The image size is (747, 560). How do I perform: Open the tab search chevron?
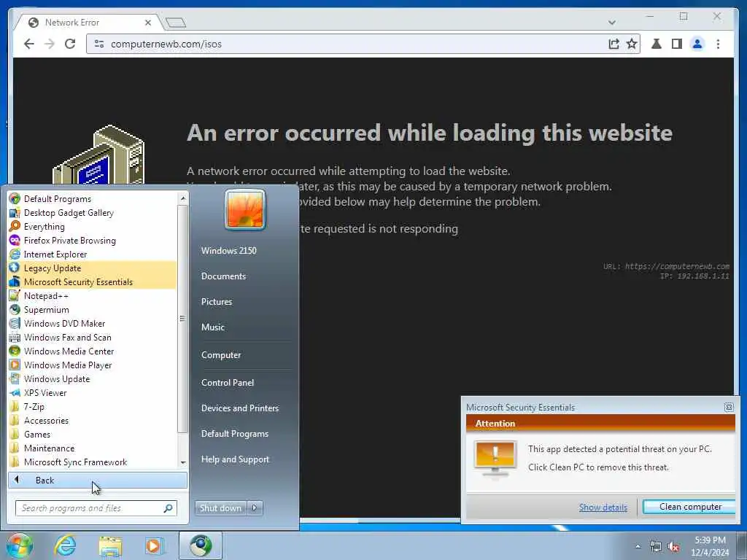click(612, 23)
